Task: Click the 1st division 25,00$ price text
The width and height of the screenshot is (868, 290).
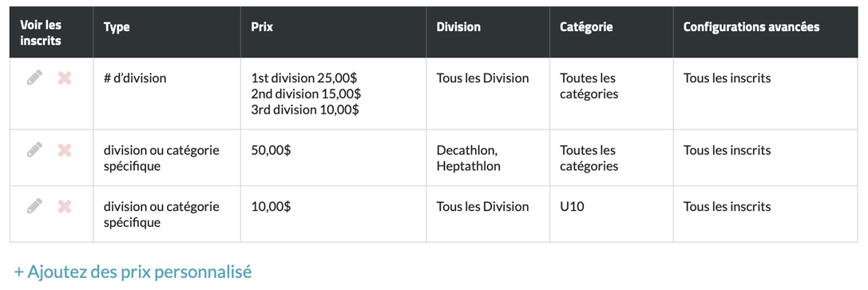Action: (x=304, y=78)
